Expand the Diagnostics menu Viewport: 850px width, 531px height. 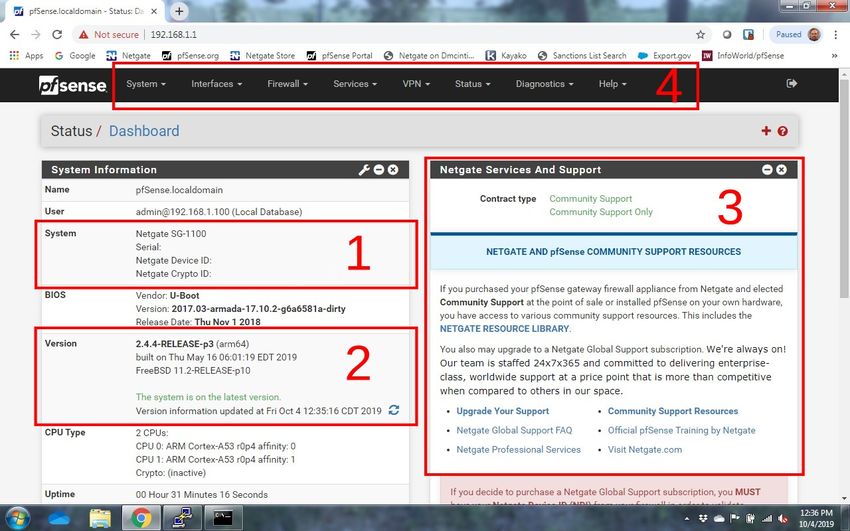pos(544,84)
